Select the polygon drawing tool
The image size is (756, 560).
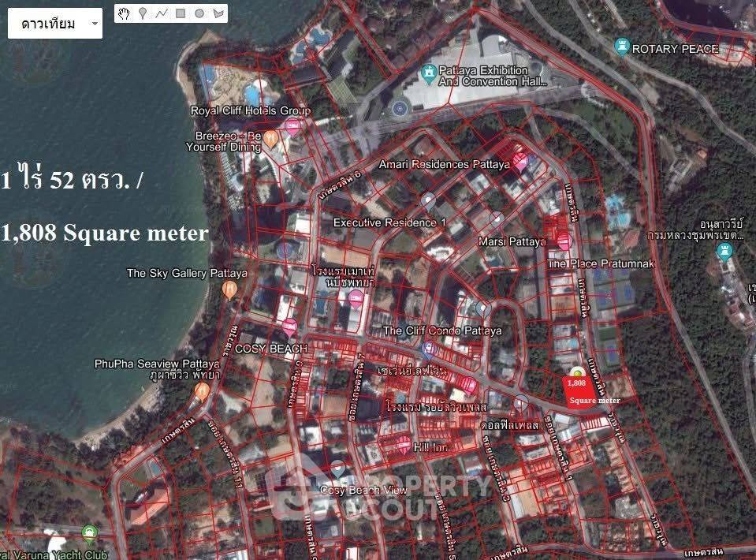218,13
